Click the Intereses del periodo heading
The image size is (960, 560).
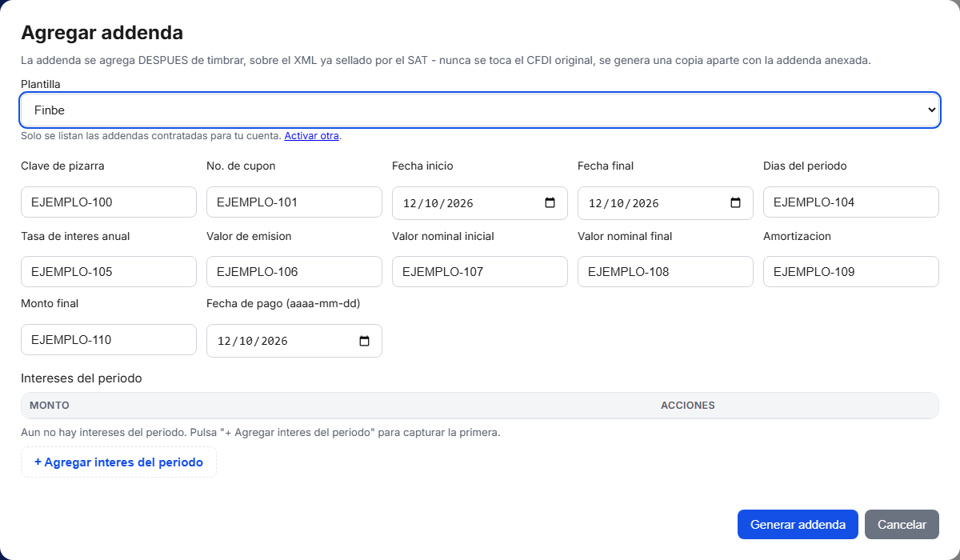pyautogui.click(x=82, y=378)
